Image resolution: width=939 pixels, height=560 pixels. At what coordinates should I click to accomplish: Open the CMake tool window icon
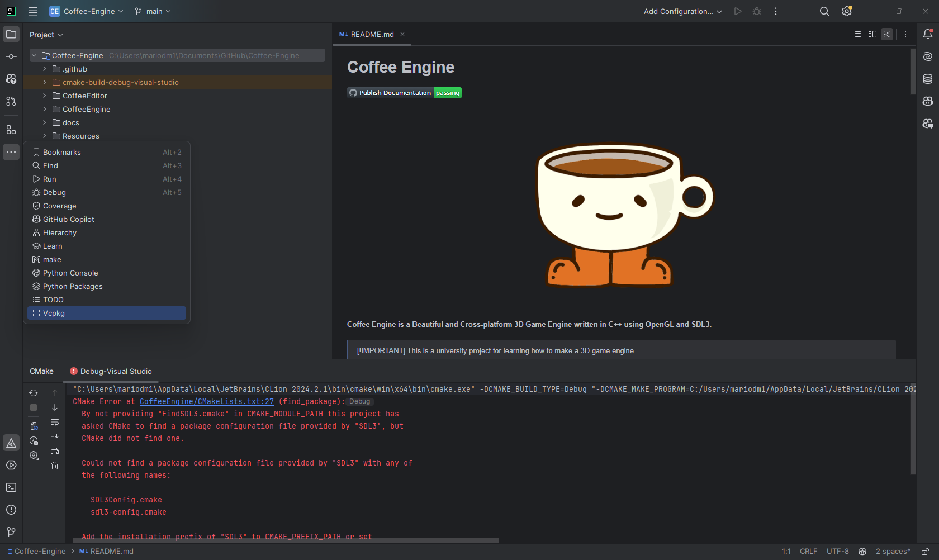tap(11, 443)
